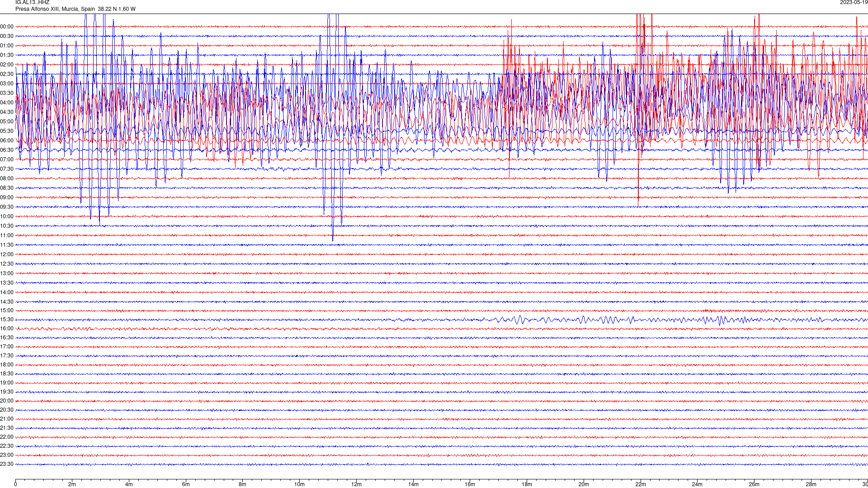This screenshot has width=868, height=488.
Task: Select the 07:30 time row label
Action: [x=7, y=169]
